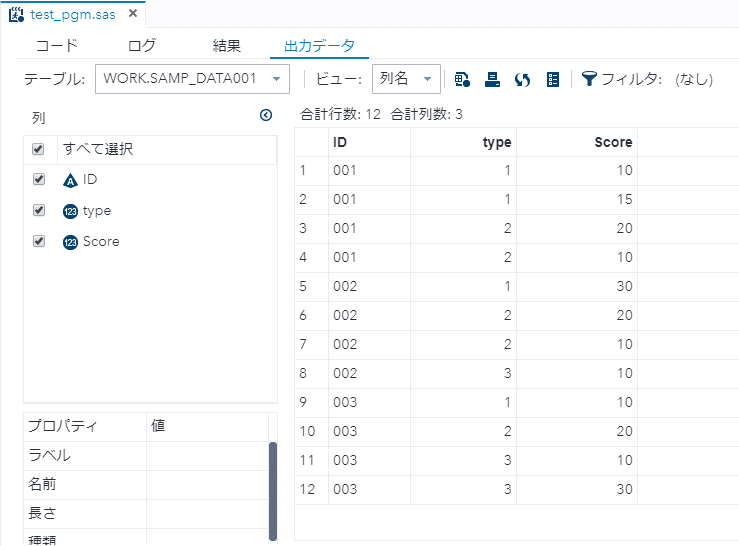The height and width of the screenshot is (546, 739).
Task: Click the Score cell 15 in row 2
Action: click(577, 199)
